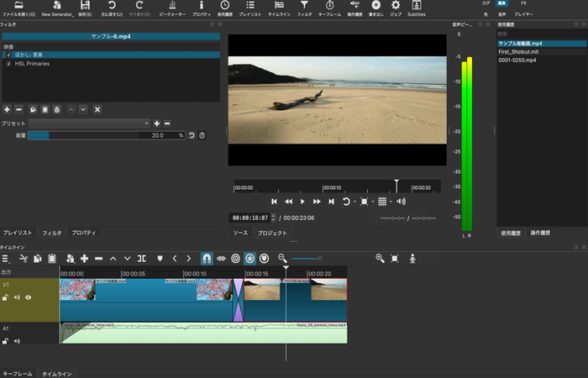
Task: Open the プリセット preset dropdown
Action: (89, 123)
